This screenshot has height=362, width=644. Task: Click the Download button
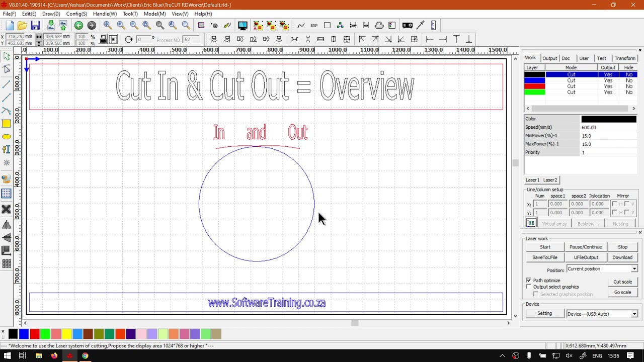(622, 257)
